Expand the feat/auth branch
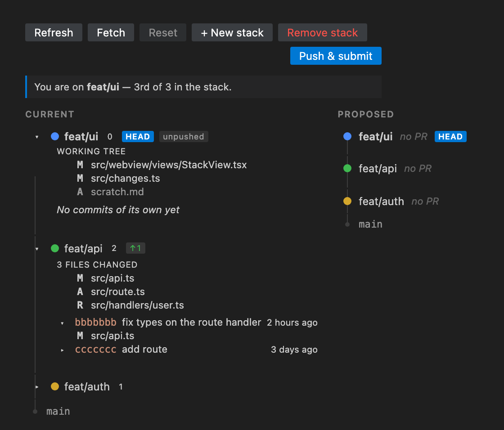This screenshot has height=430, width=504. (x=37, y=387)
